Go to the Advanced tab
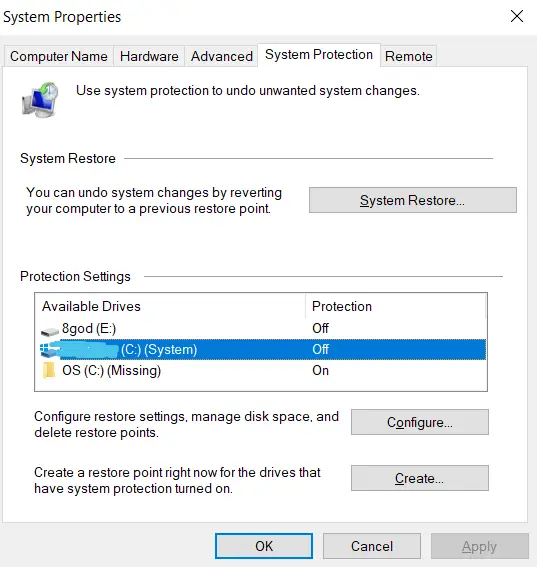 click(222, 56)
